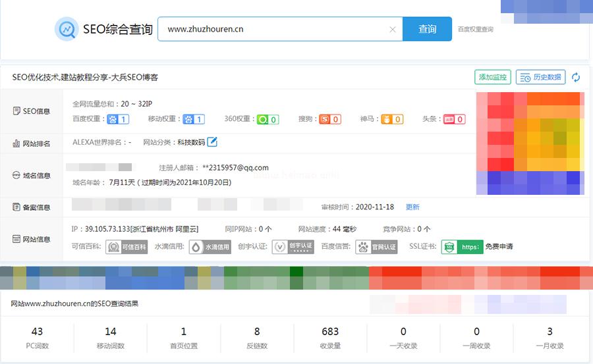This screenshot has width=593, height=364.
Task: Click the 水滴信用 badge
Action: [210, 247]
